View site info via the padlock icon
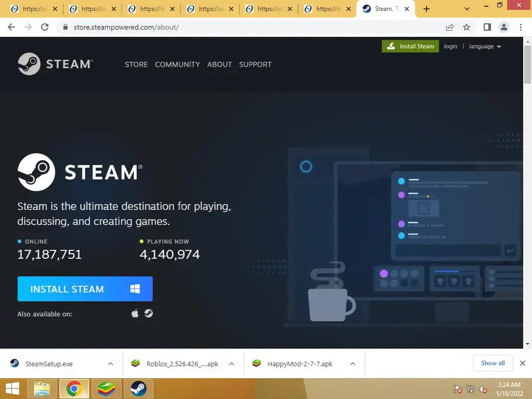The width and height of the screenshot is (532, 399). coord(65,27)
